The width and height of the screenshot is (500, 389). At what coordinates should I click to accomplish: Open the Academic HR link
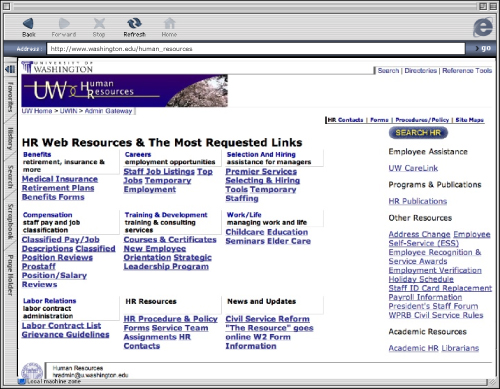[413, 348]
